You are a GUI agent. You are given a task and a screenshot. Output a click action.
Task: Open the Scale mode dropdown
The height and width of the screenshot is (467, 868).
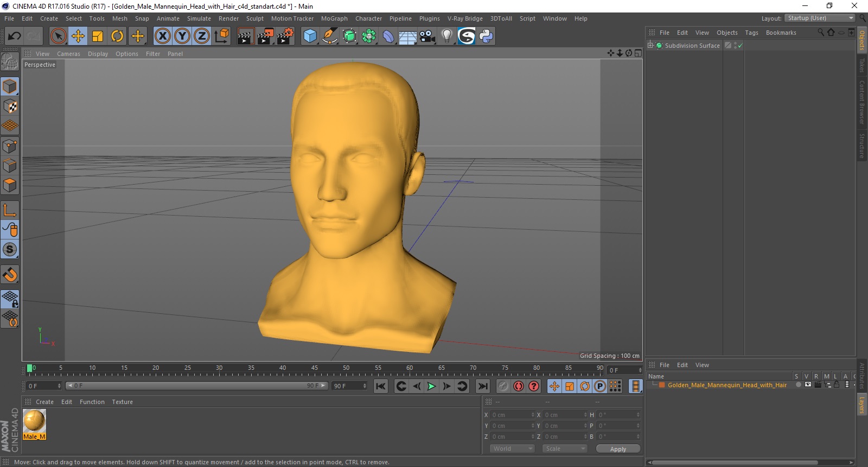(565, 449)
